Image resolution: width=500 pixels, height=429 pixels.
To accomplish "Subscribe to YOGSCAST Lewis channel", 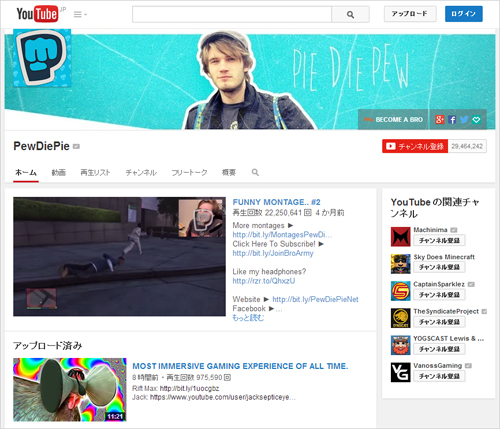I will (439, 349).
